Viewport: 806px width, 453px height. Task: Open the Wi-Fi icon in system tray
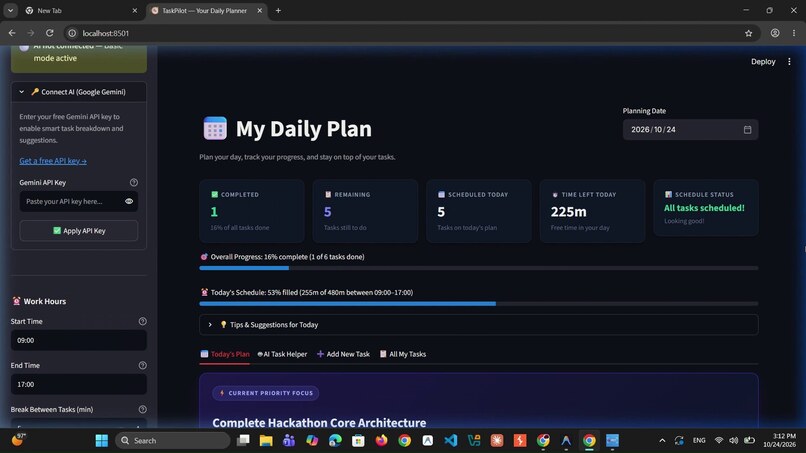pyautogui.click(x=719, y=441)
